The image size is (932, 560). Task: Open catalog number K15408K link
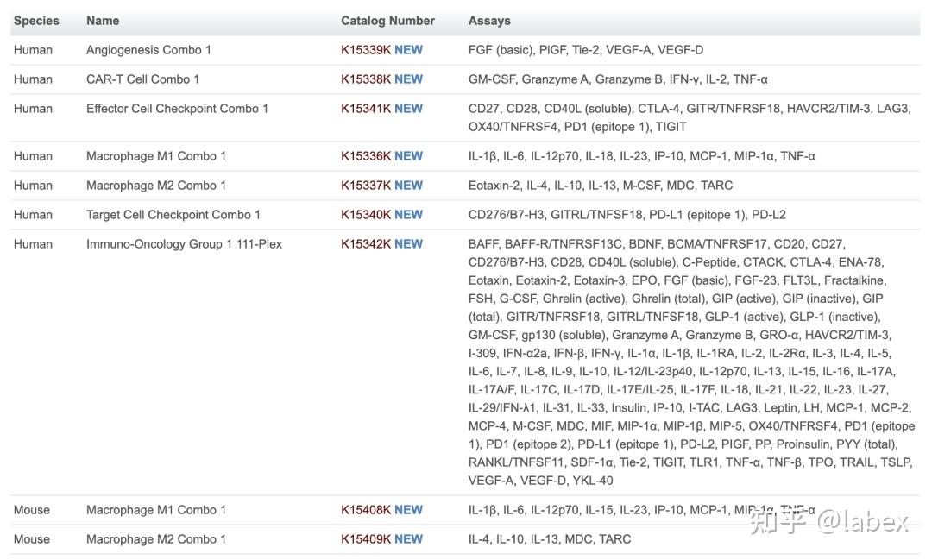(x=366, y=510)
